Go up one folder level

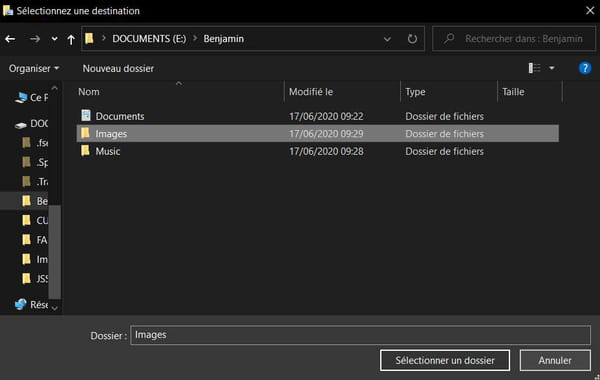[x=71, y=39]
